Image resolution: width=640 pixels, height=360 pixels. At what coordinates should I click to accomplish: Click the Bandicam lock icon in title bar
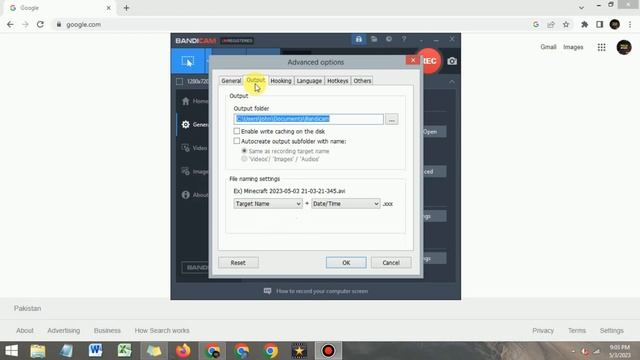click(358, 39)
